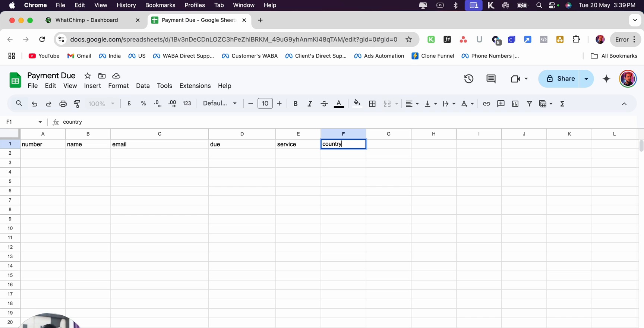This screenshot has height=328, width=644.
Task: Open the YouTube bookmark
Action: [44, 56]
